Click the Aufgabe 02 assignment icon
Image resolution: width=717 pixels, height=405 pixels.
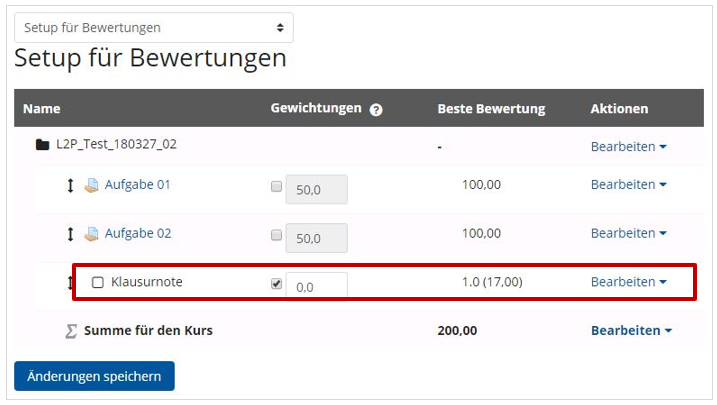tap(91, 234)
